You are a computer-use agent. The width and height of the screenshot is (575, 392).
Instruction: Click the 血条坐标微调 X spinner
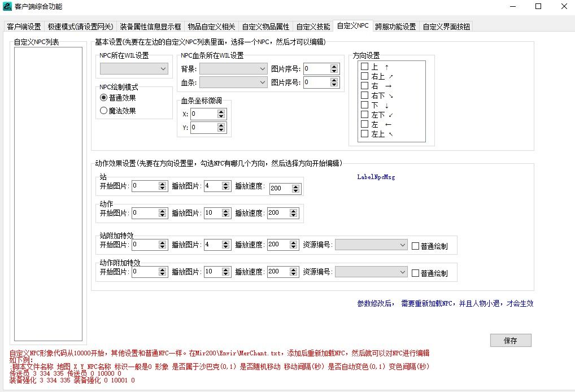[x=221, y=114]
